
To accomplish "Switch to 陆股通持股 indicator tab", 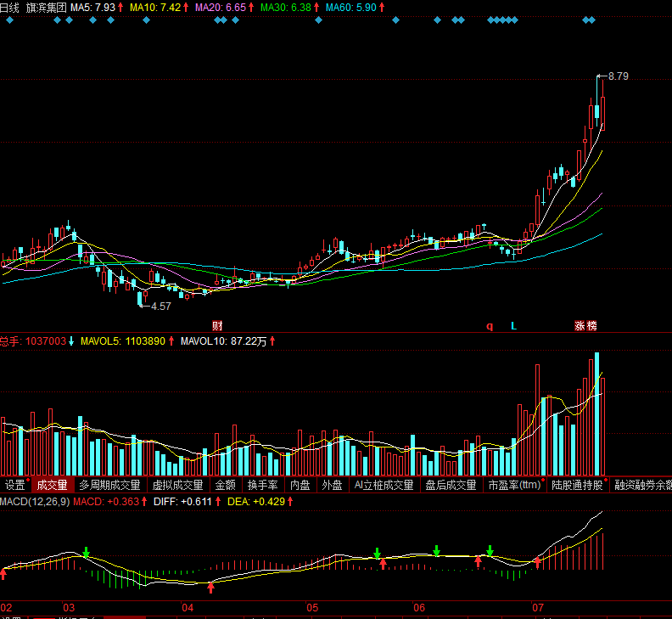I will point(577,486).
